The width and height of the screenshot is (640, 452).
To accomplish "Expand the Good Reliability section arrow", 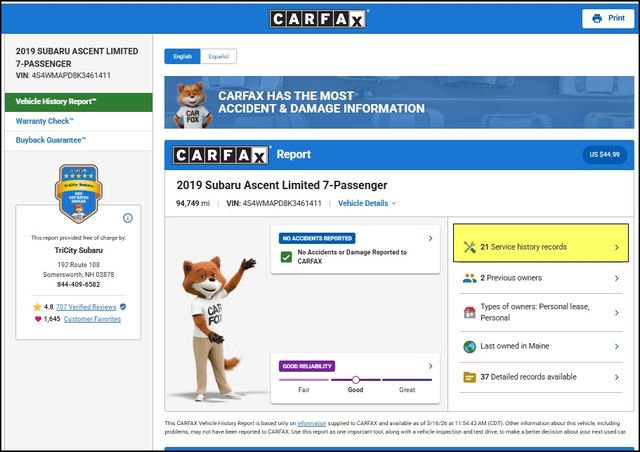I will point(430,366).
